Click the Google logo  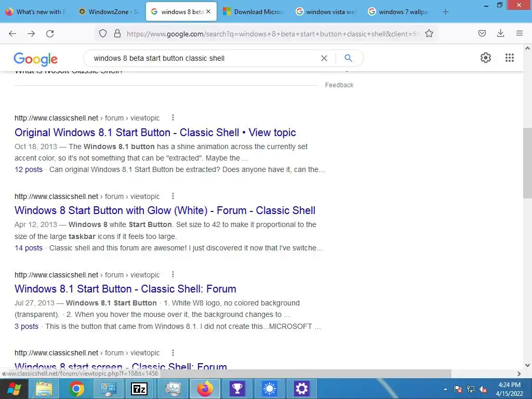coord(36,59)
